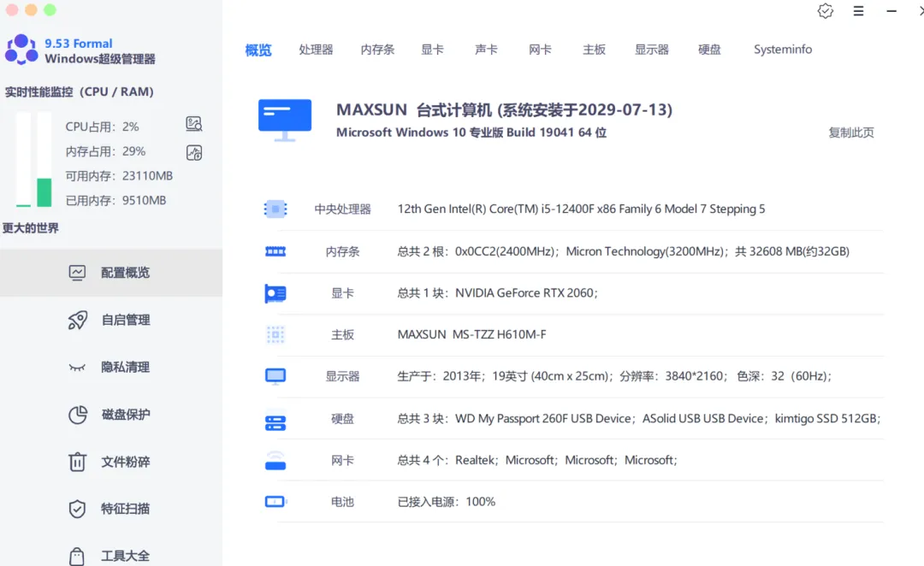Click the Realtek network adapters text
This screenshot has height=566, width=924.
coord(537,461)
